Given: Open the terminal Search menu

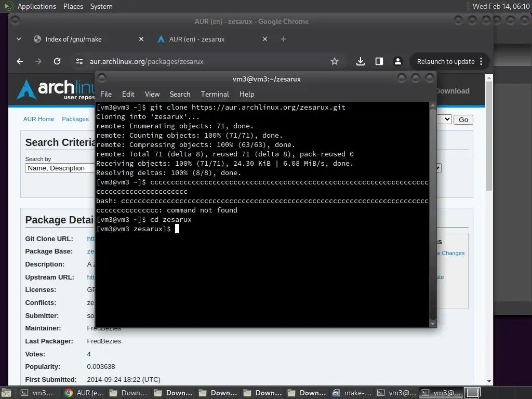Looking at the screenshot, I should [180, 95].
